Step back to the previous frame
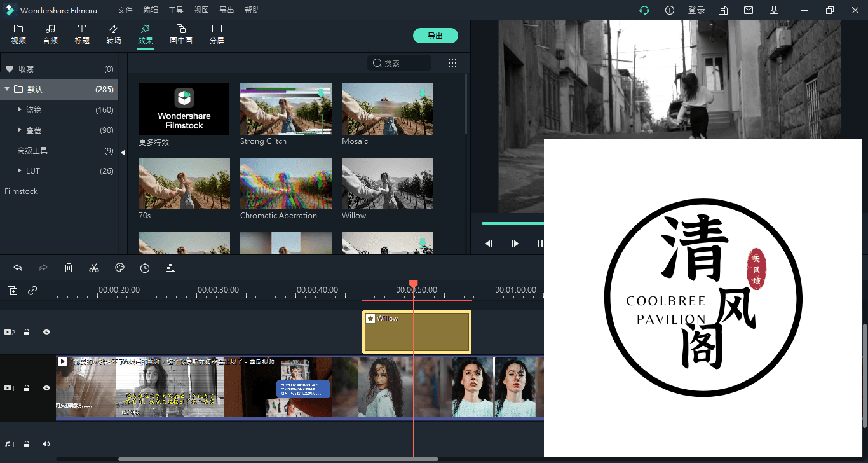The height and width of the screenshot is (463, 868). pos(489,244)
